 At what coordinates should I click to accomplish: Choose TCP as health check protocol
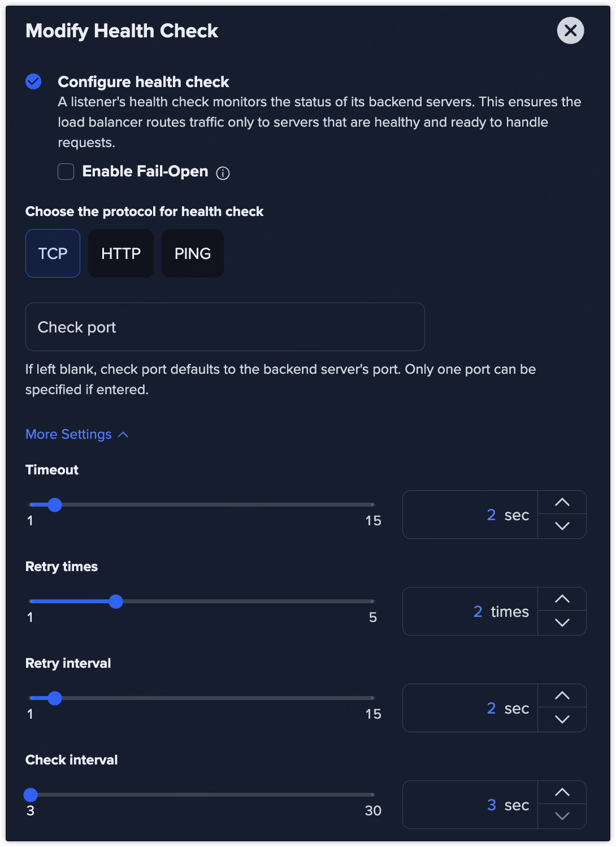click(x=53, y=253)
